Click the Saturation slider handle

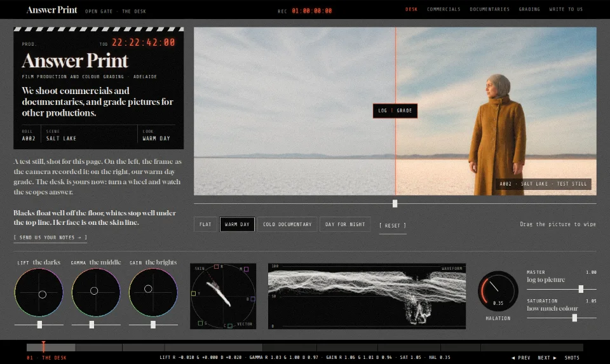pyautogui.click(x=574, y=318)
